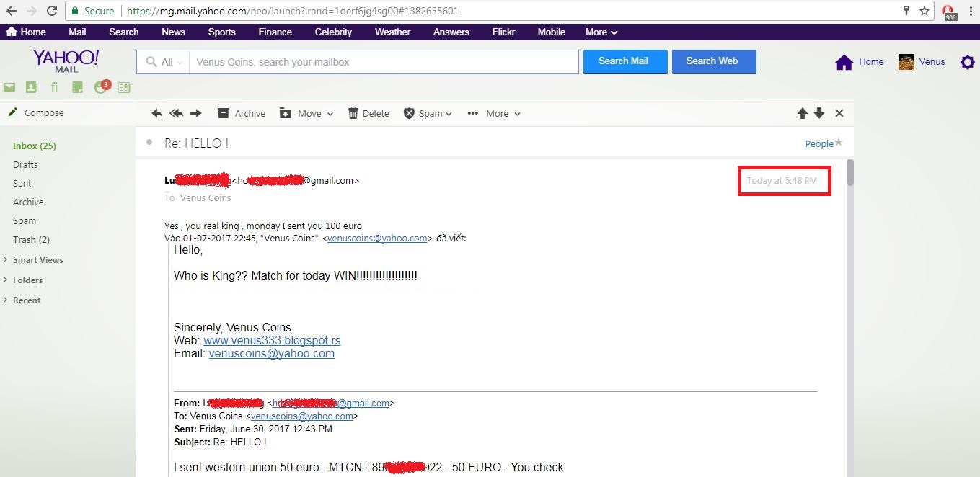Click the People link

[x=819, y=143]
